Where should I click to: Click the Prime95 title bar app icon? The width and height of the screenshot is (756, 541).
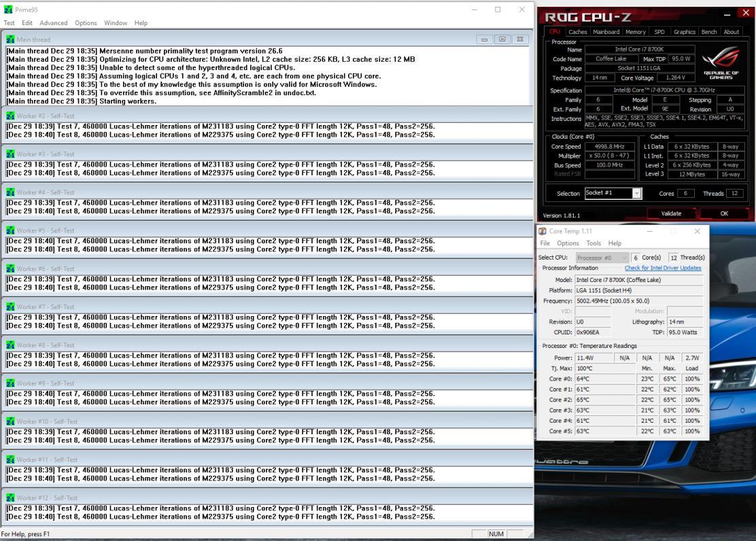(8, 9)
